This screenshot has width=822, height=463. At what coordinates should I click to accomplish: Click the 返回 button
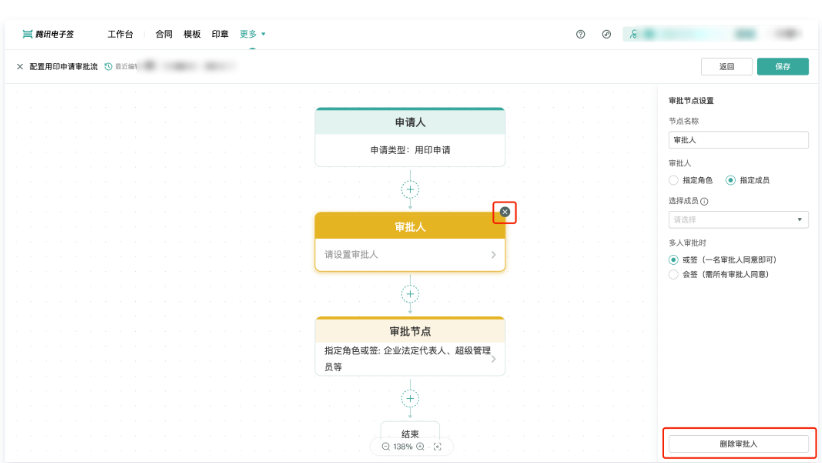click(x=727, y=67)
